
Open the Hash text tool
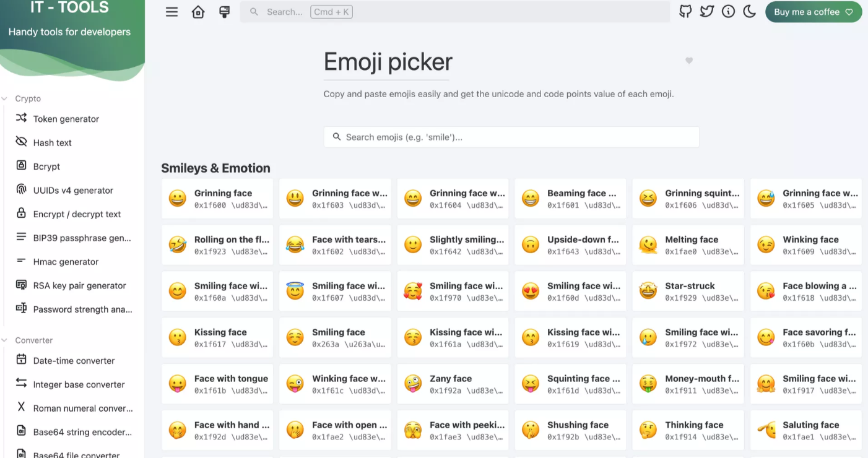52,142
